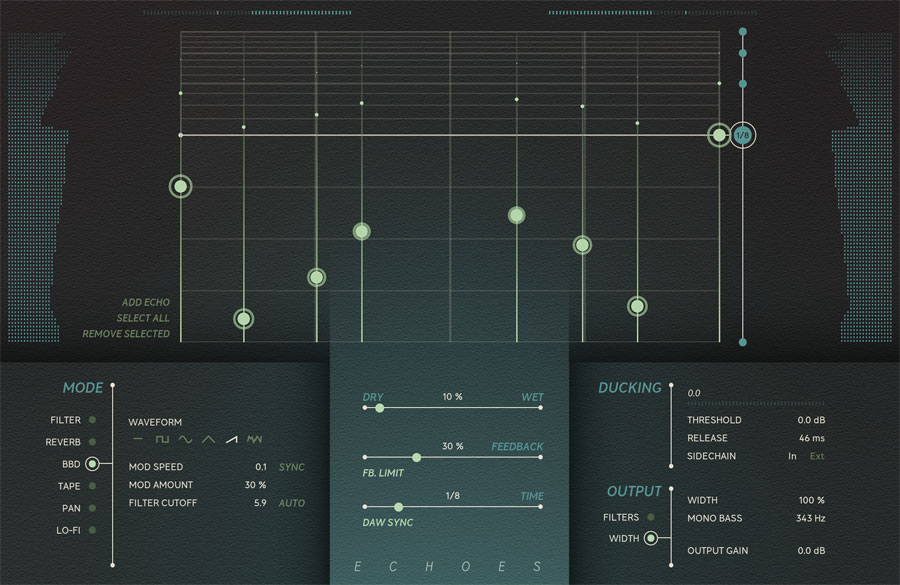Click ADD ECHO to create a new echo

[143, 302]
